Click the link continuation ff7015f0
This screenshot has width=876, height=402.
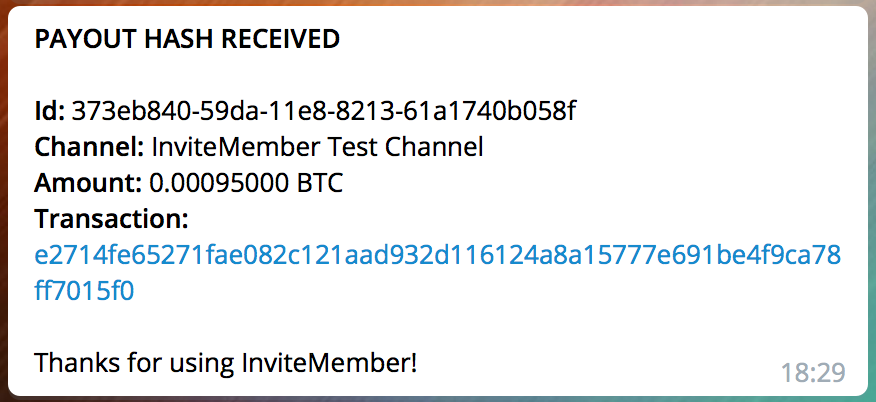click(84, 291)
